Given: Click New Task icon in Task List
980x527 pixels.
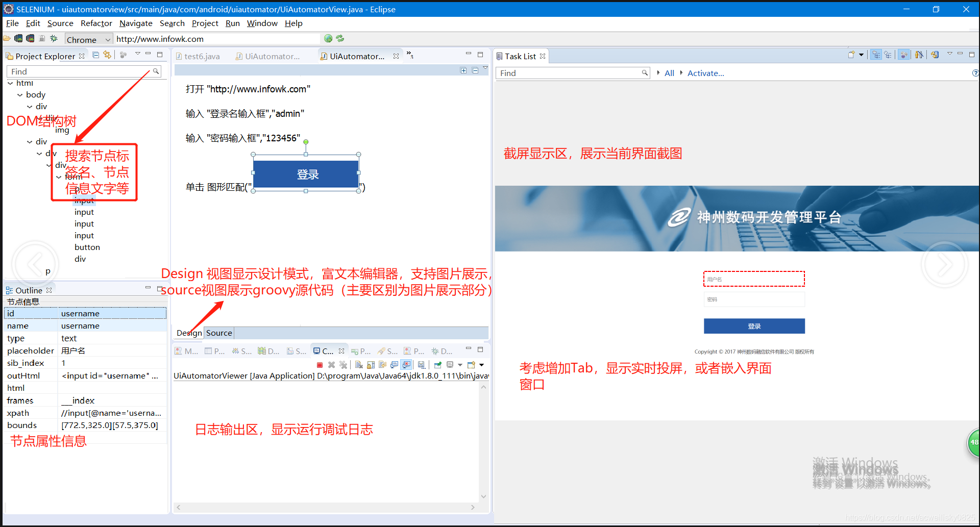Looking at the screenshot, I should point(851,55).
